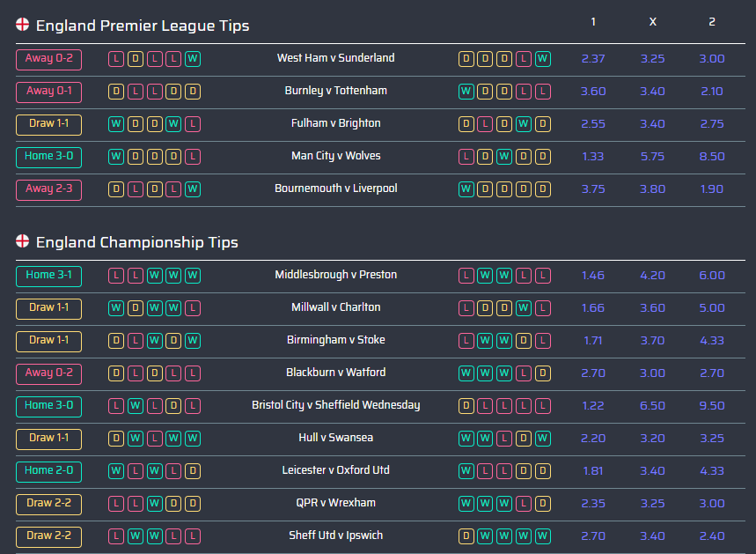The width and height of the screenshot is (756, 554).
Task: Click the last D badge in Man City's away form
Action: click(543, 157)
